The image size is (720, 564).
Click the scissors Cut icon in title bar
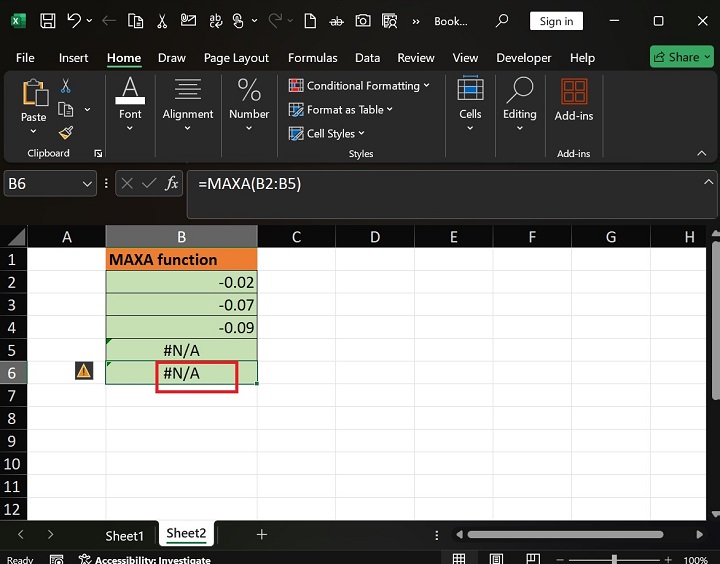[x=162, y=21]
